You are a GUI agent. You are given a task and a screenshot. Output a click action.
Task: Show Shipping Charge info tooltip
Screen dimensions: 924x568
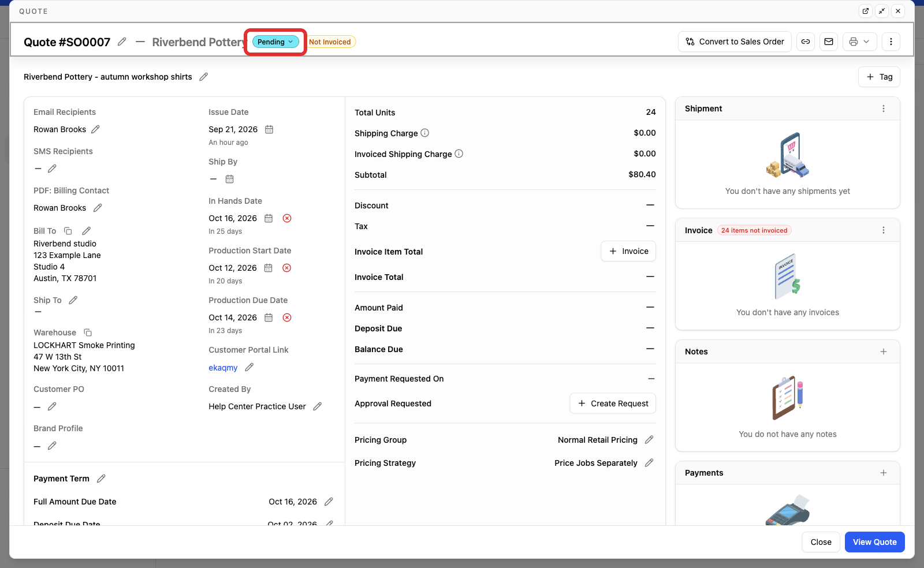click(x=424, y=133)
